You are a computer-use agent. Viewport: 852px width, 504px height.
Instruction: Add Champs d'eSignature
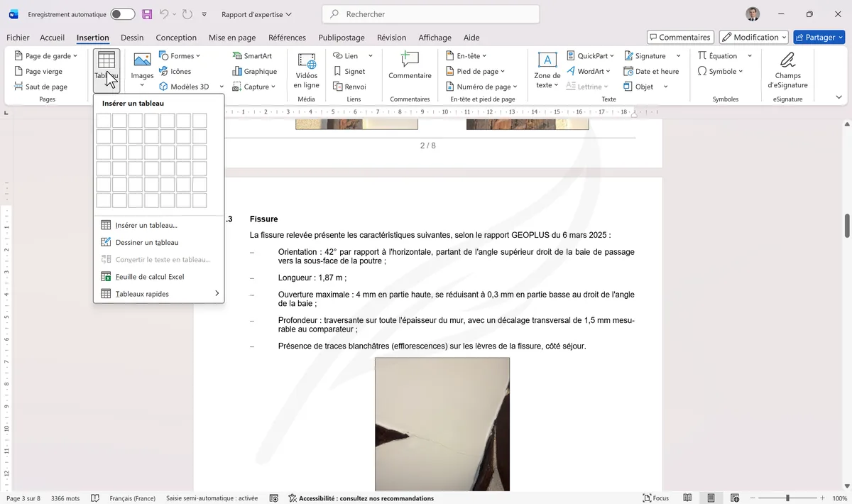(787, 70)
